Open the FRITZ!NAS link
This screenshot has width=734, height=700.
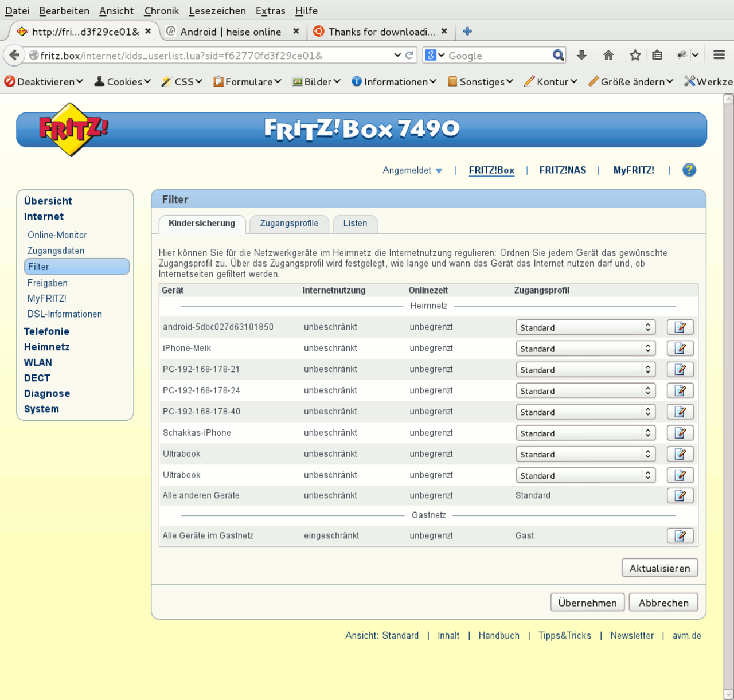click(563, 170)
